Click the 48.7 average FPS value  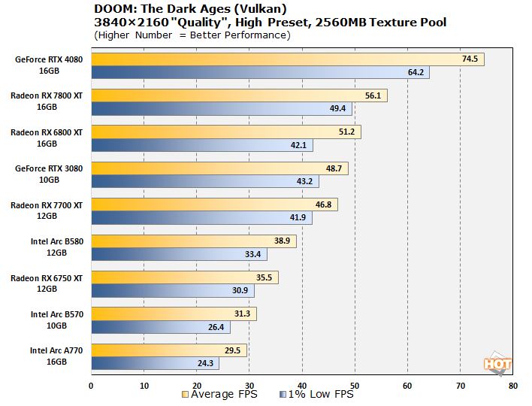[334, 168]
